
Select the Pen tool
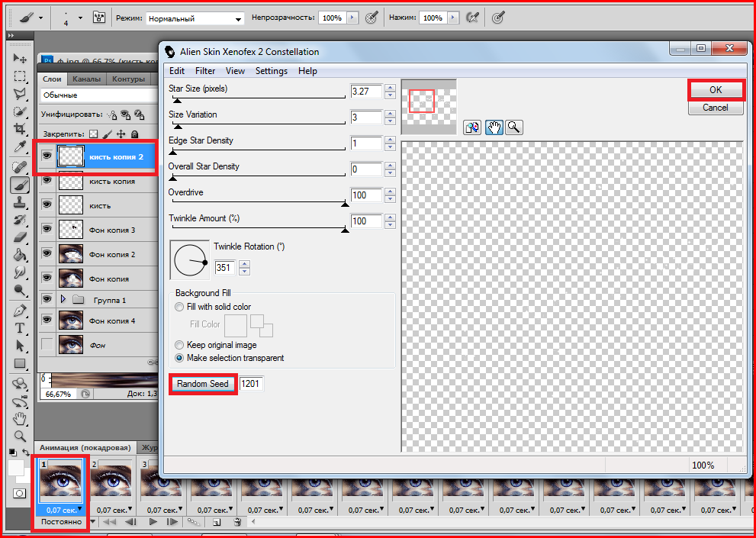click(19, 311)
